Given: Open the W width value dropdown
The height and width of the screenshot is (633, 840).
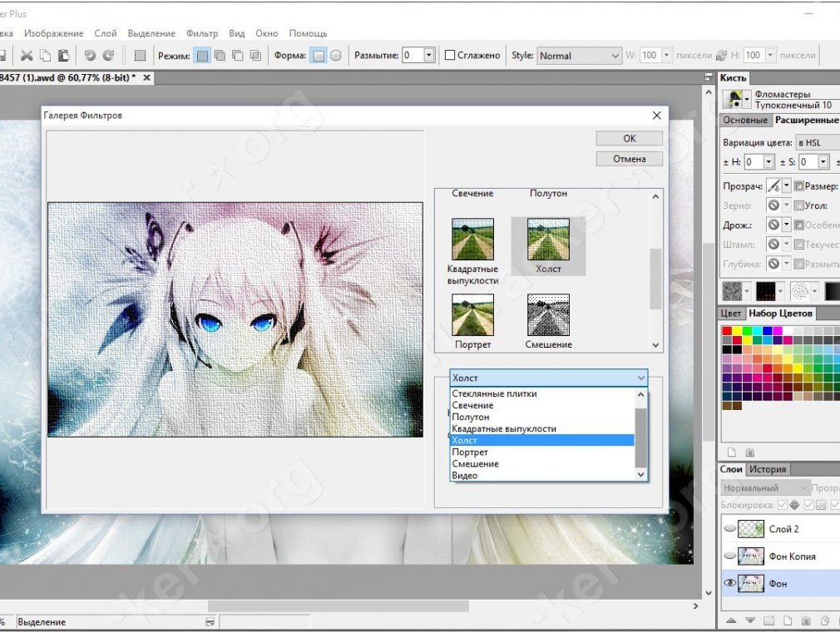Looking at the screenshot, I should pos(666,55).
